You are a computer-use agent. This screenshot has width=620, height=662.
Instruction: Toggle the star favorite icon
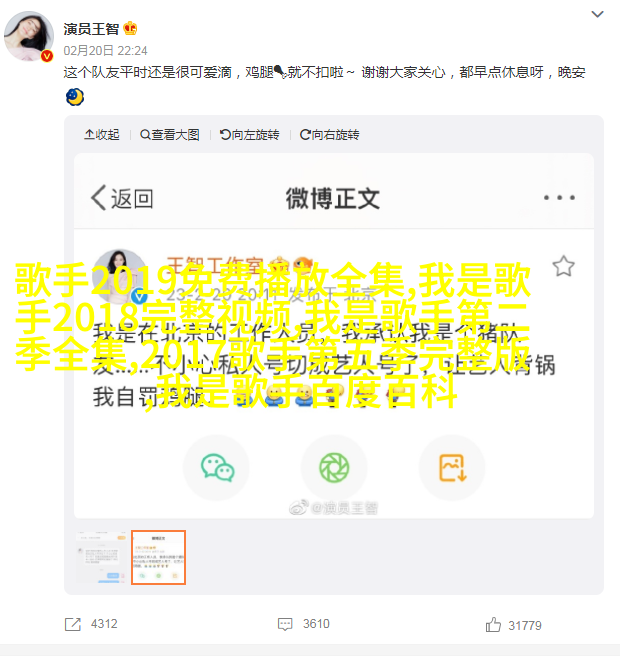tap(563, 266)
